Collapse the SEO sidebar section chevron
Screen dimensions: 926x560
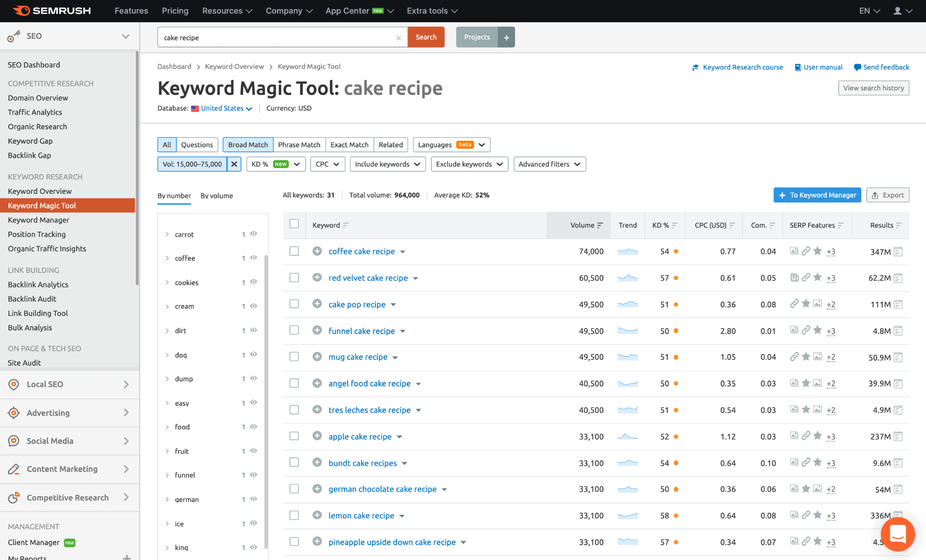(126, 36)
